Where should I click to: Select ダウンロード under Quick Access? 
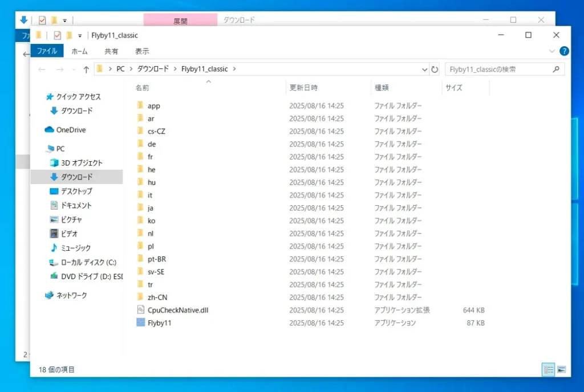[x=77, y=111]
